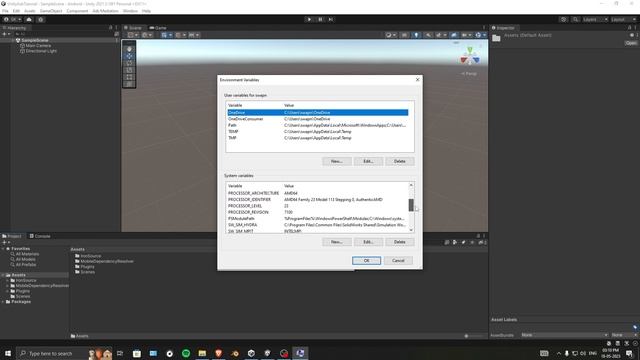Viewport: 640px width, 360px height.
Task: Collapse the SampleScene node in Hierarchy
Action: (13, 40)
